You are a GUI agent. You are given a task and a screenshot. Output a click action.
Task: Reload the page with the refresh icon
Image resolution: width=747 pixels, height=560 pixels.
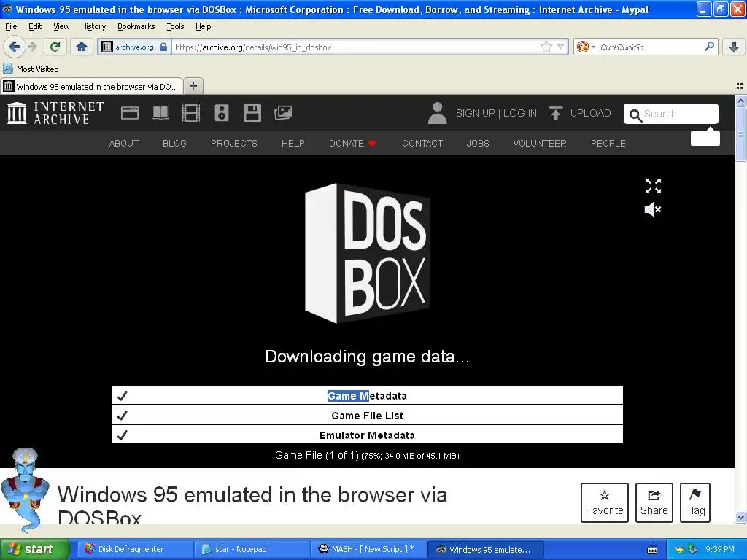click(55, 47)
